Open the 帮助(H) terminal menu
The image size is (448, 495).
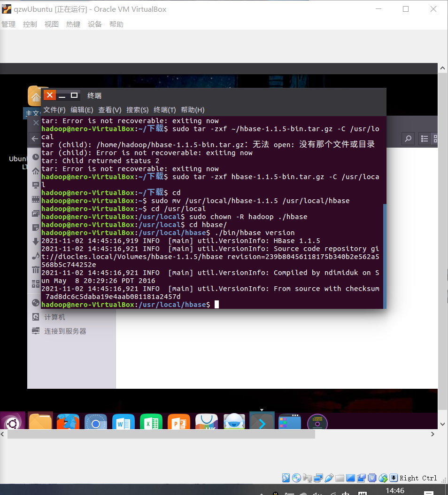[x=193, y=110]
